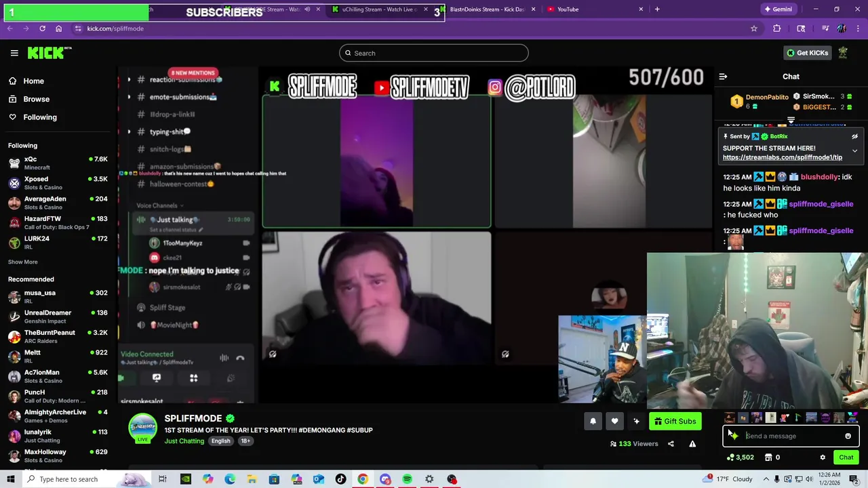Image resolution: width=868 pixels, height=488 pixels.
Task: Collapse the chat panel arrow icon
Action: click(x=723, y=77)
